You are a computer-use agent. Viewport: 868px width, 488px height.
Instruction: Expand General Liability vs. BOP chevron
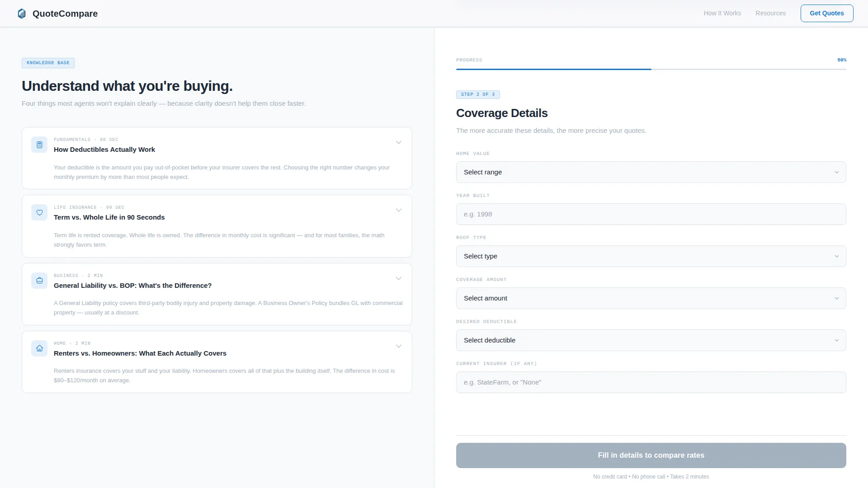tap(399, 278)
